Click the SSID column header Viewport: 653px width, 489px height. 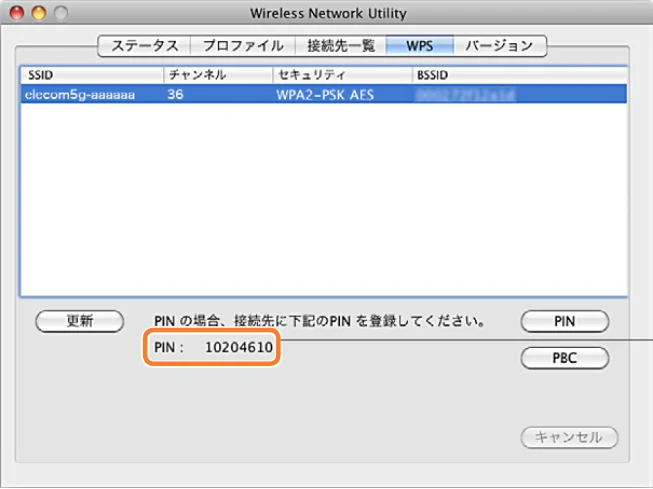[x=92, y=75]
